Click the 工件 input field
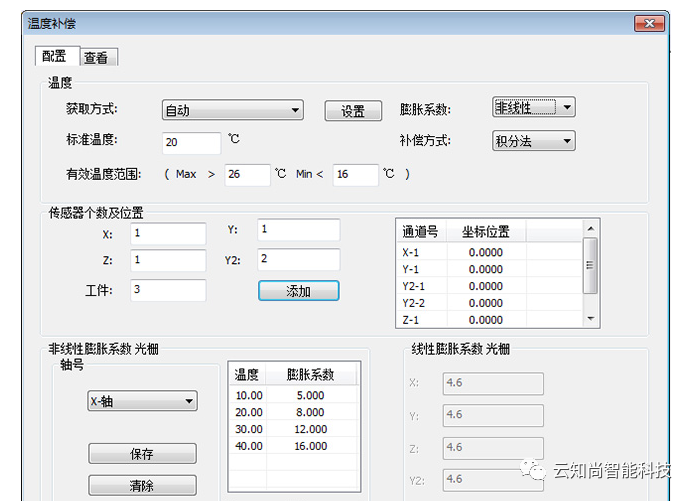This screenshot has width=694, height=501. (x=167, y=290)
